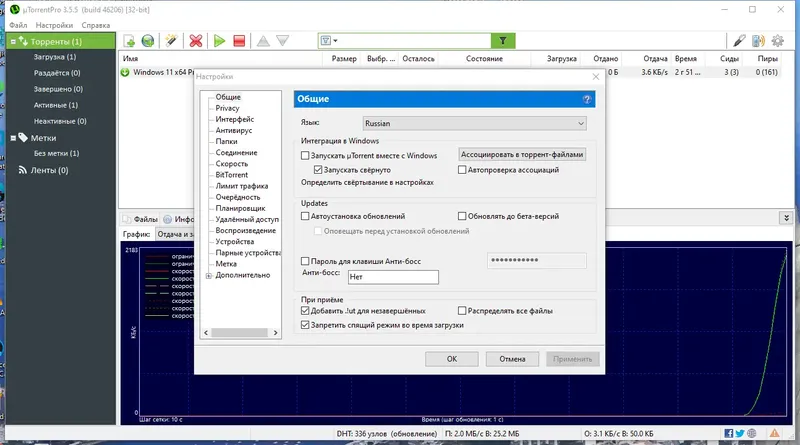Select Планировщик in settings tree
This screenshot has height=445, width=800.
tap(240, 208)
